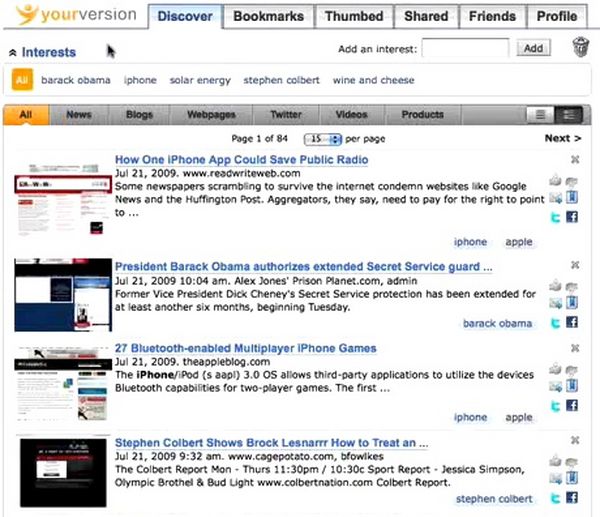Share the Public Radio article by email

[556, 197]
